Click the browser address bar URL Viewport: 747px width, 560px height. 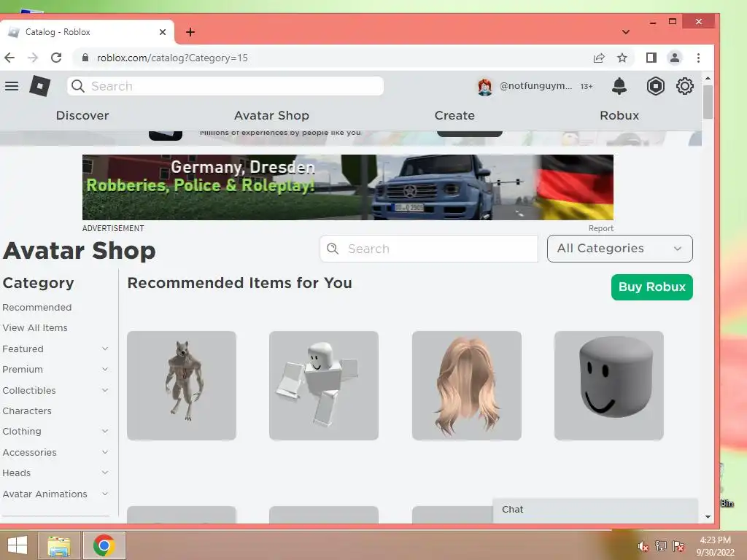(172, 58)
